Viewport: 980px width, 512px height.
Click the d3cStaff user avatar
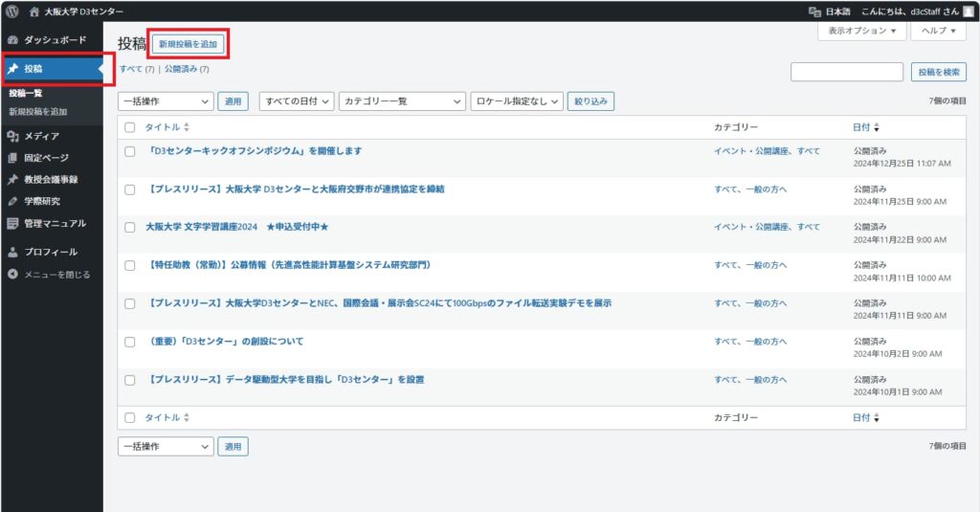(968, 11)
